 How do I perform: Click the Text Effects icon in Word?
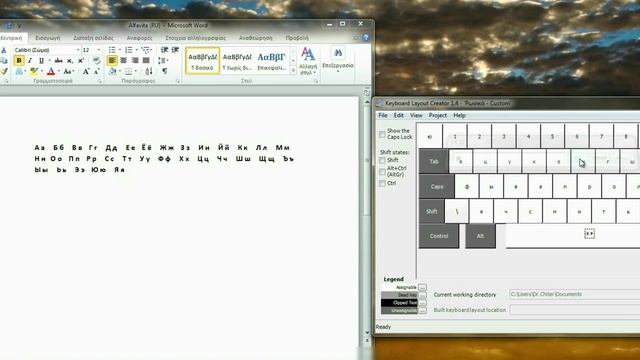[x=19, y=72]
